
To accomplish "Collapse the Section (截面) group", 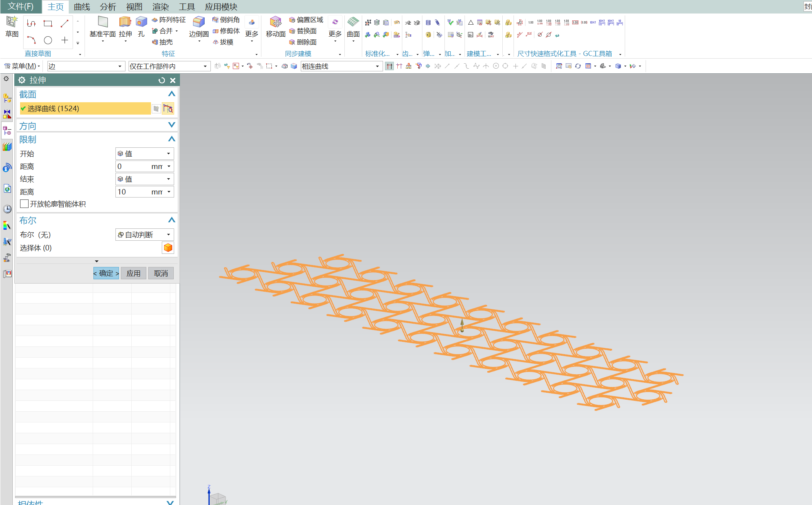I will pos(172,94).
